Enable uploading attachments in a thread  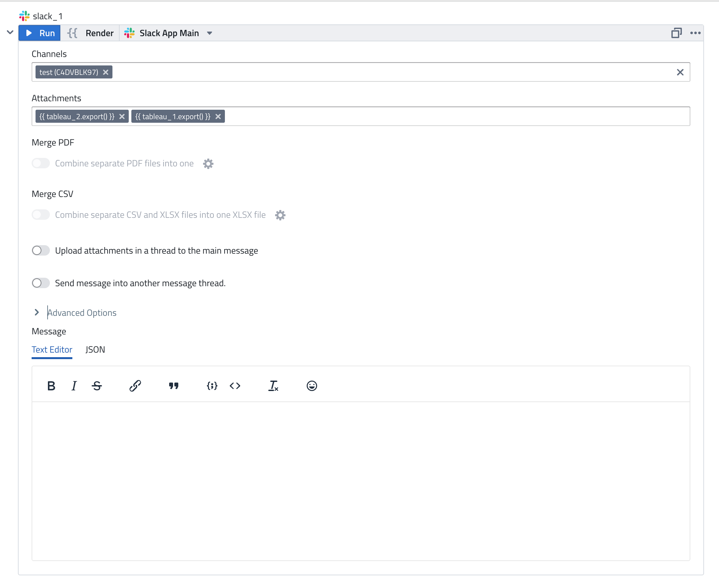41,251
